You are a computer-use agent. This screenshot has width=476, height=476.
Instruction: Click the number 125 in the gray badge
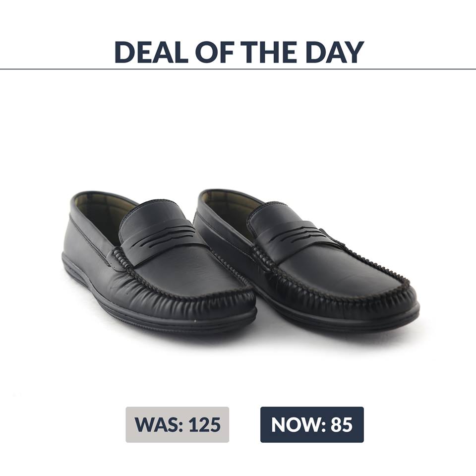coord(205,424)
